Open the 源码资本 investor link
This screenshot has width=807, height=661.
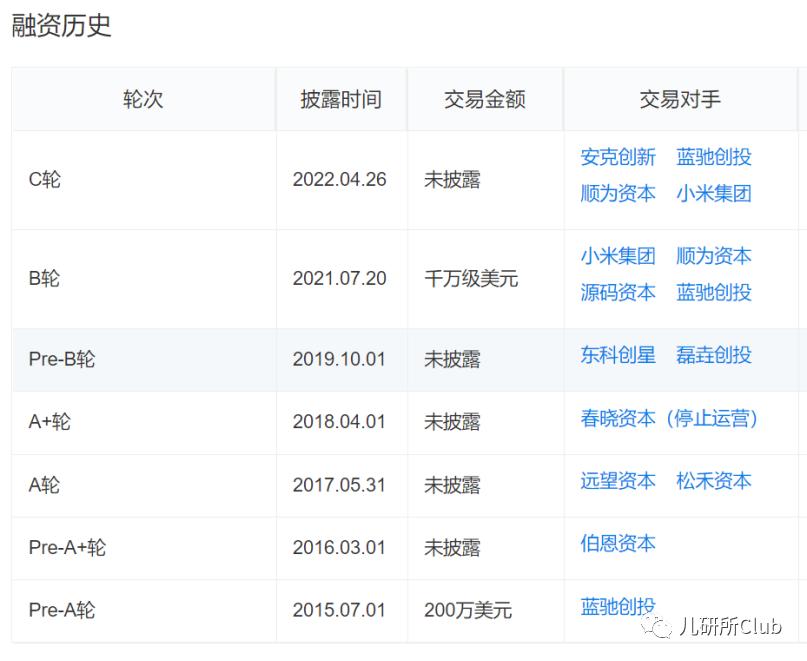point(618,292)
